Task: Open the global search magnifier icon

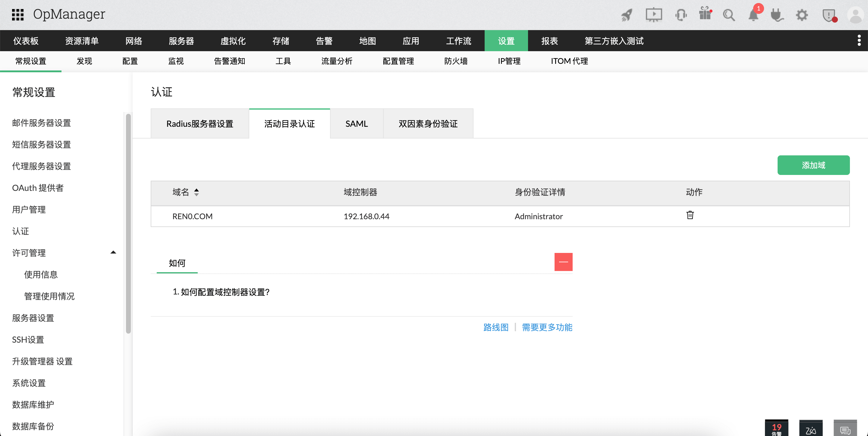Action: click(x=729, y=15)
